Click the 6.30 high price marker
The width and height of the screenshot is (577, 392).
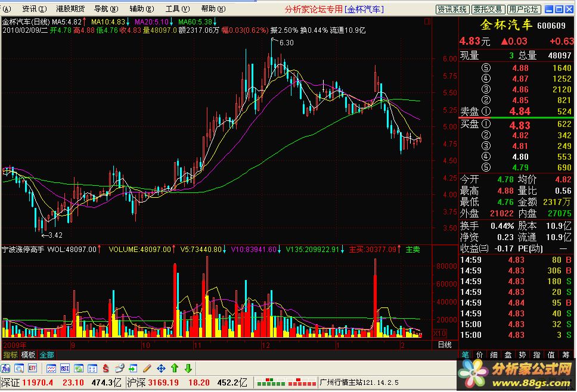coord(286,43)
